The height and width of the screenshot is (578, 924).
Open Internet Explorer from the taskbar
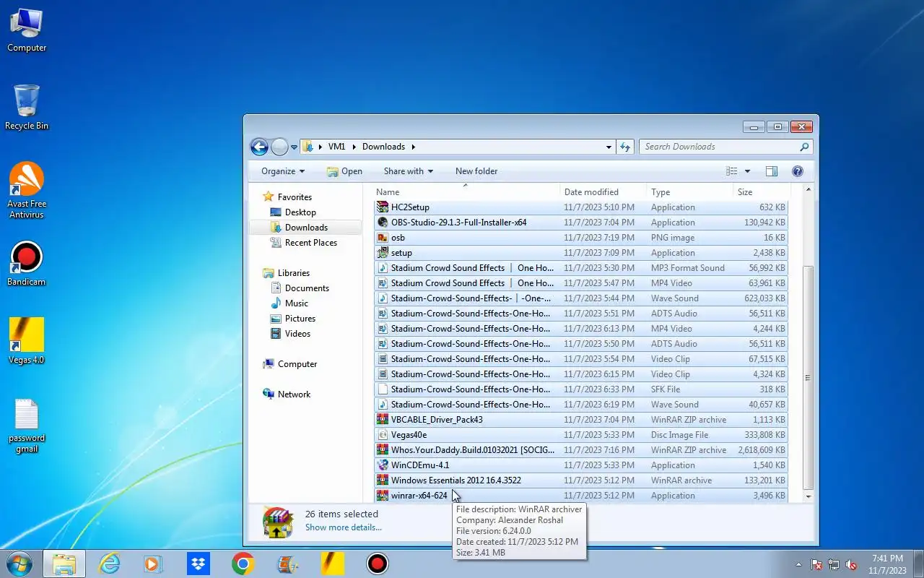[109, 564]
